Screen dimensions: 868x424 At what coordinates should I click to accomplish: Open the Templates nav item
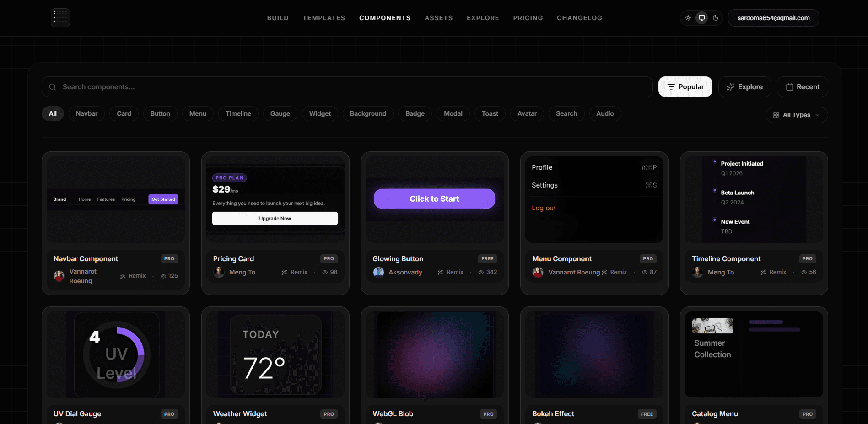(x=324, y=18)
